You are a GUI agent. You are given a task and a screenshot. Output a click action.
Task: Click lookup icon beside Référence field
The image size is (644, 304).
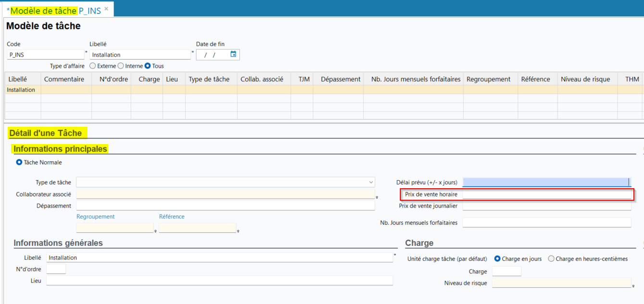point(238,231)
